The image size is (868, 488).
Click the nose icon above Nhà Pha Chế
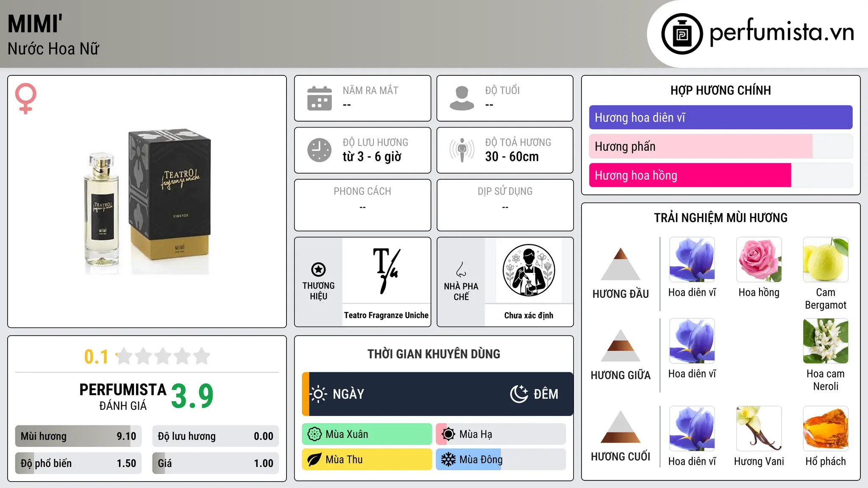(x=461, y=269)
